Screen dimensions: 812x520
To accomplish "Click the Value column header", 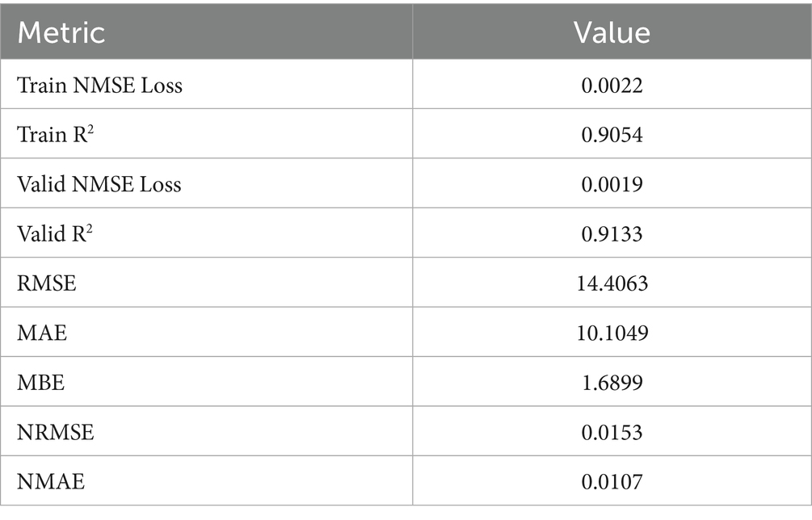I will [x=612, y=32].
